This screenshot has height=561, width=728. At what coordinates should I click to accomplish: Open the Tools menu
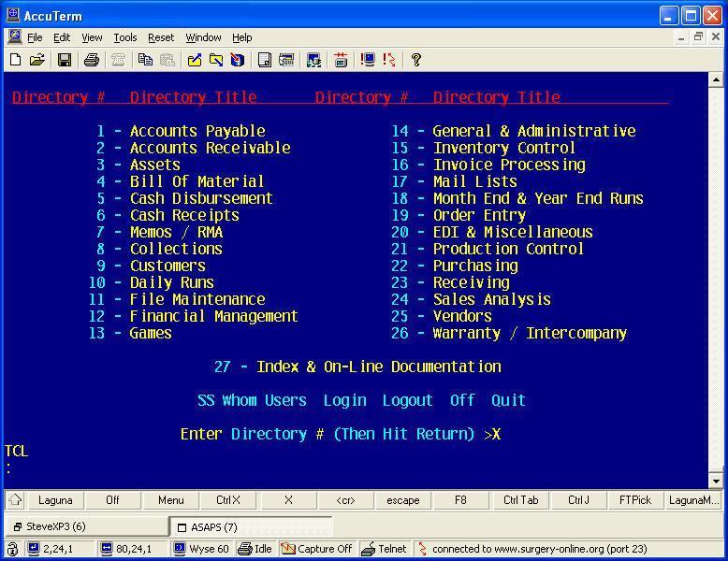pos(124,37)
